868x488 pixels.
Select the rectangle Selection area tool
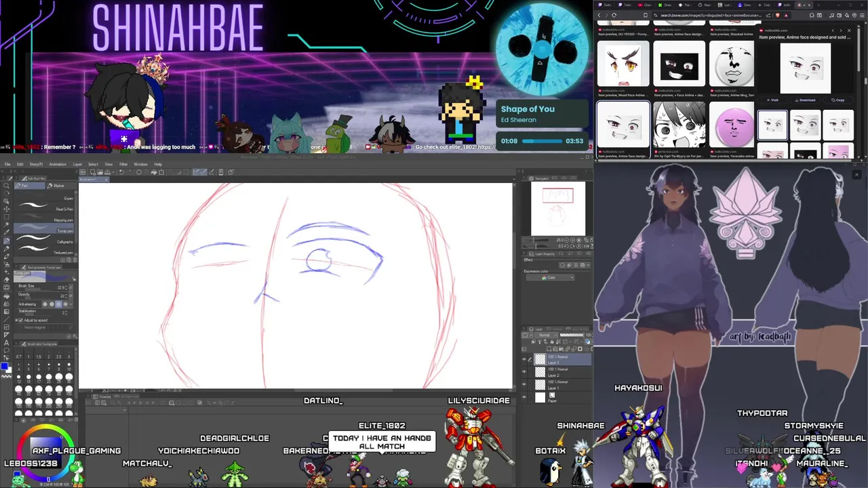6,217
